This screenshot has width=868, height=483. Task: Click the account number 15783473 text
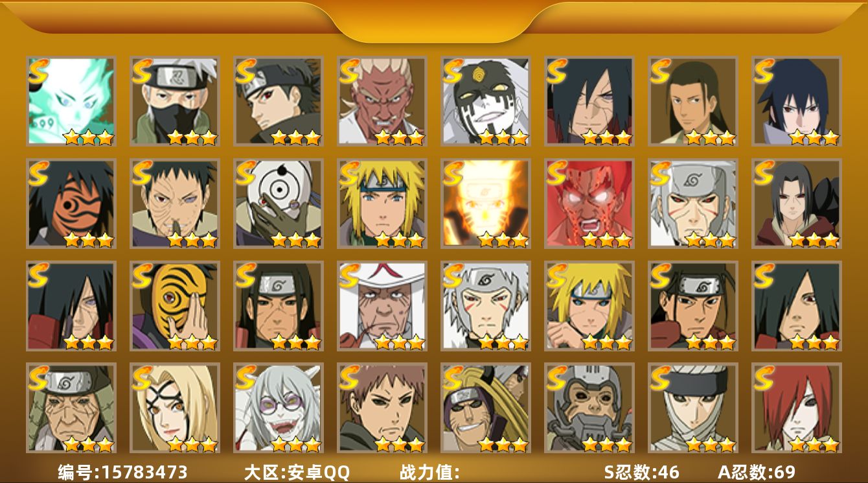point(143,472)
